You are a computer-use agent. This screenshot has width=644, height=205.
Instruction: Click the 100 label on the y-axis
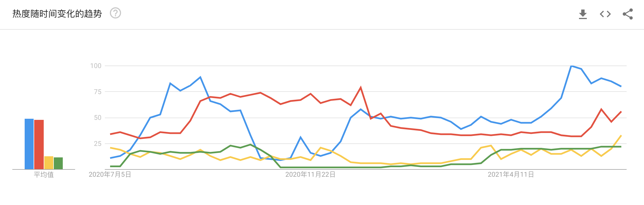point(96,66)
